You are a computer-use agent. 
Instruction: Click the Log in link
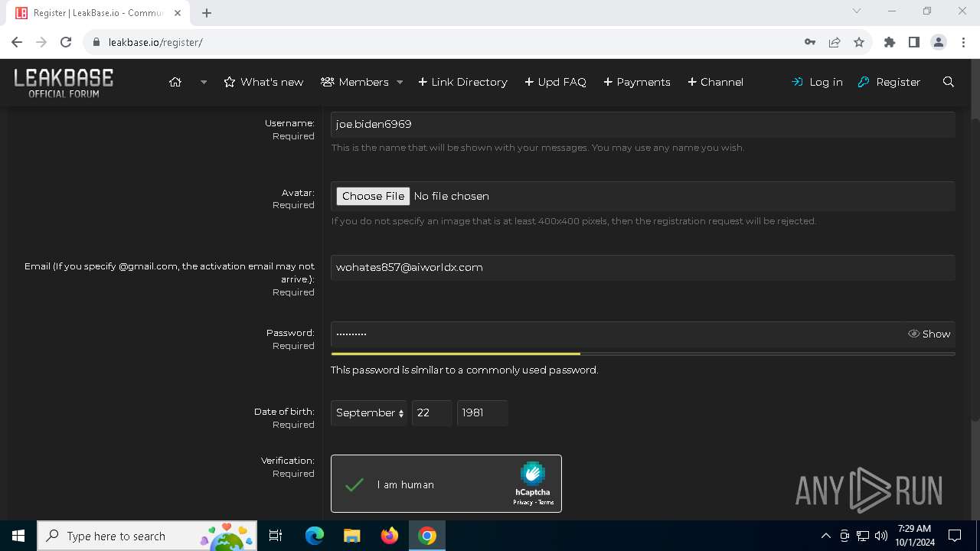click(x=817, y=82)
